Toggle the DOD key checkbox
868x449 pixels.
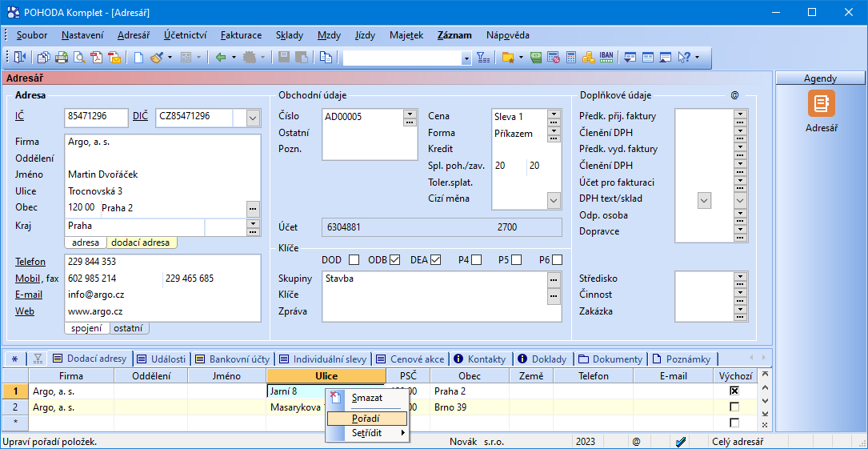pyautogui.click(x=354, y=259)
